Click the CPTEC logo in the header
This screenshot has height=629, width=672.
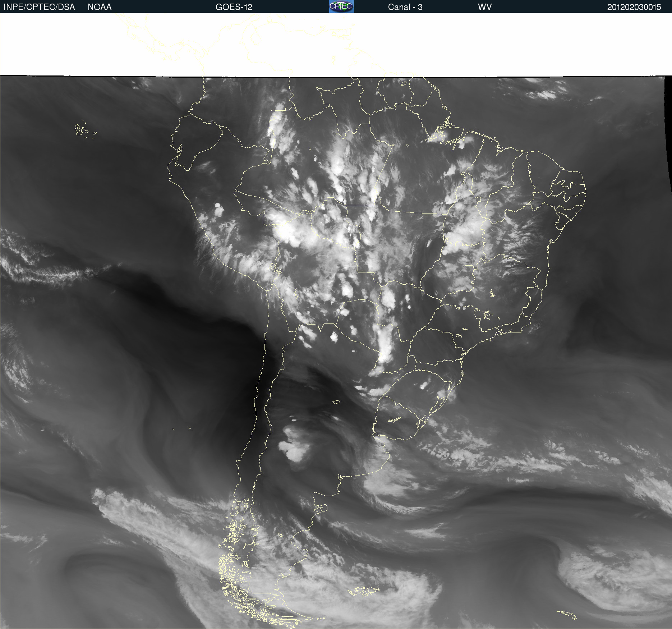click(x=341, y=6)
